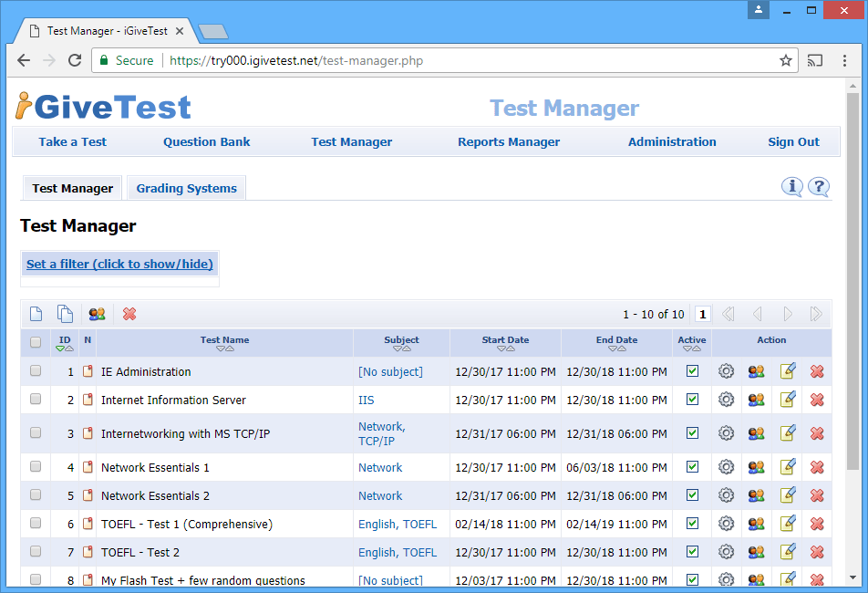Open settings gear for IE Administration test

click(726, 371)
